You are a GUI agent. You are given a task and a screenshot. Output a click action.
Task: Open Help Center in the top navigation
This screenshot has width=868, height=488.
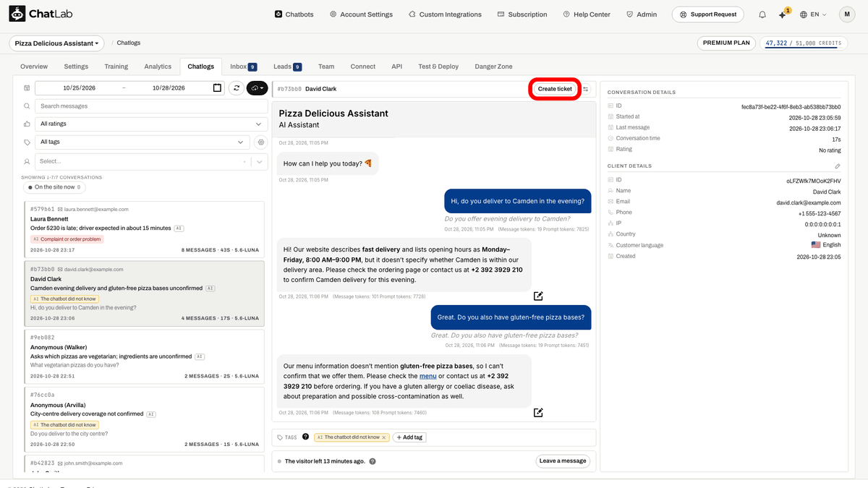pos(587,14)
